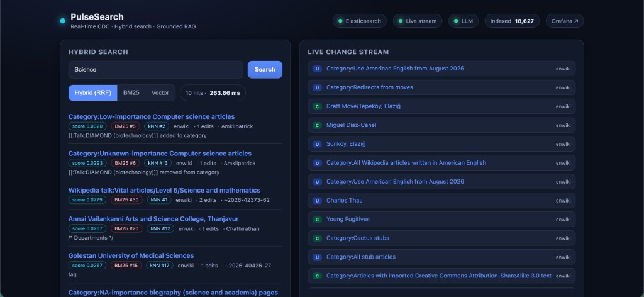
Task: Open Category:Low-importance Computer science articles result
Action: coord(152,116)
